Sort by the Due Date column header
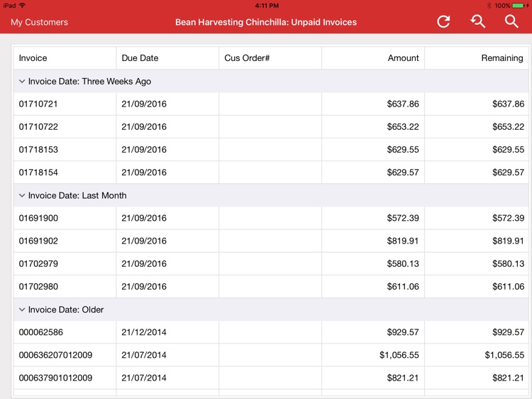The width and height of the screenshot is (532, 399). (167, 58)
